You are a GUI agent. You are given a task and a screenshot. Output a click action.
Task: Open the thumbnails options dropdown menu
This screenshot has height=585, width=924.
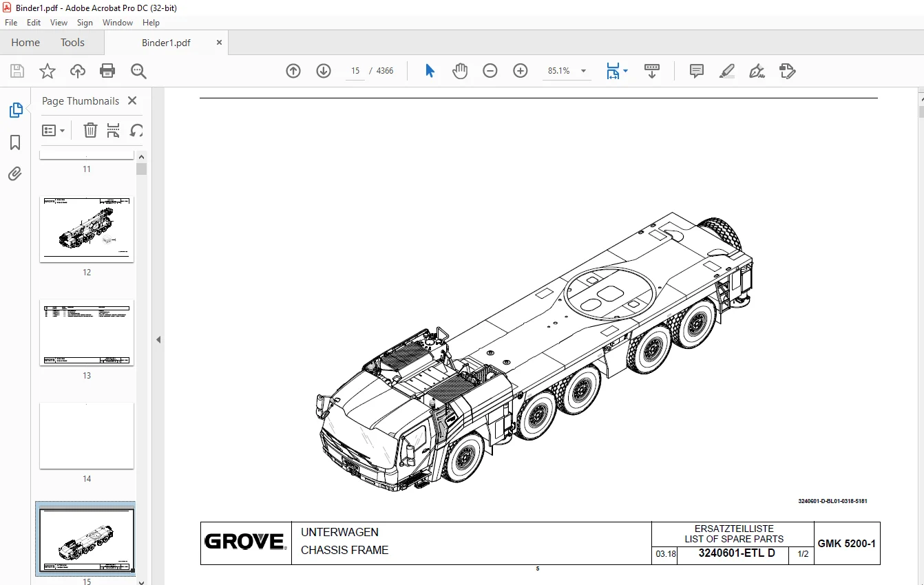(x=53, y=130)
